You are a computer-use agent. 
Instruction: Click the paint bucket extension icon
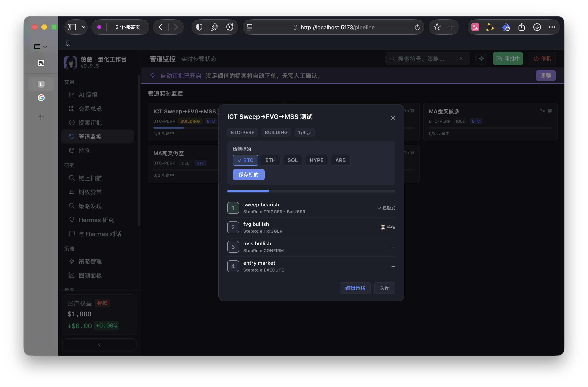point(214,27)
